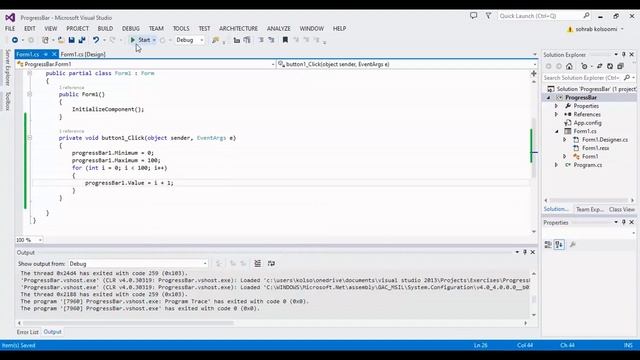The width and height of the screenshot is (640, 360).
Task: Click the Quick Launch search box
Action: coord(544,16)
